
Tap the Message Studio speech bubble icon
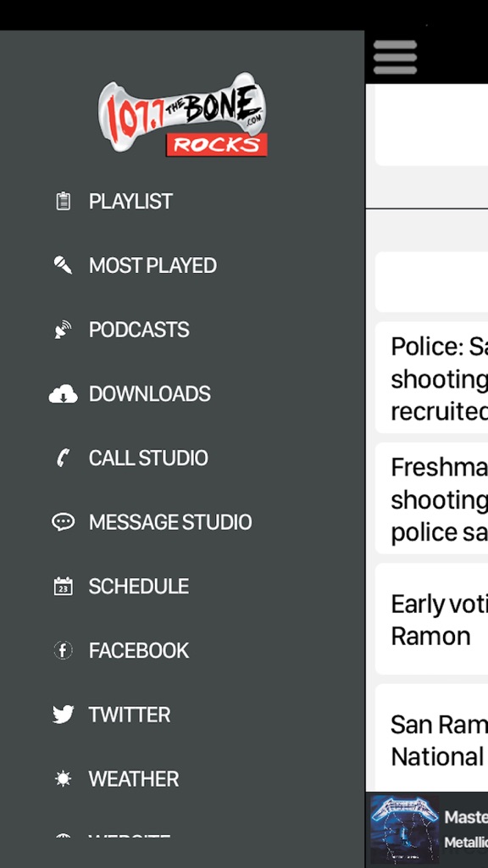pyautogui.click(x=63, y=522)
